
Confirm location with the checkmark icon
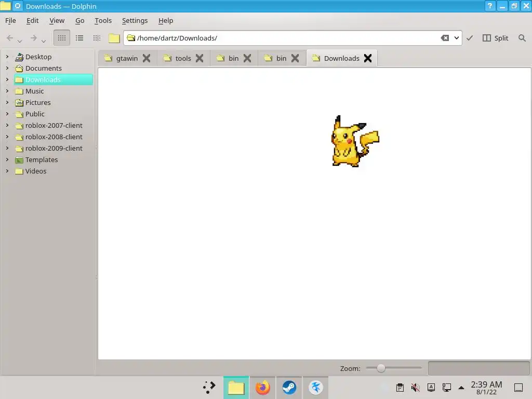[x=470, y=38]
